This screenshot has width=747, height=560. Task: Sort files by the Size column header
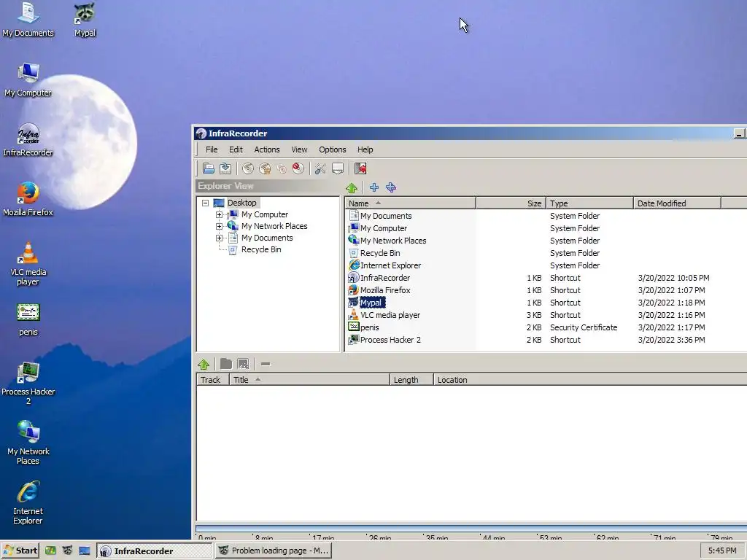click(x=511, y=203)
